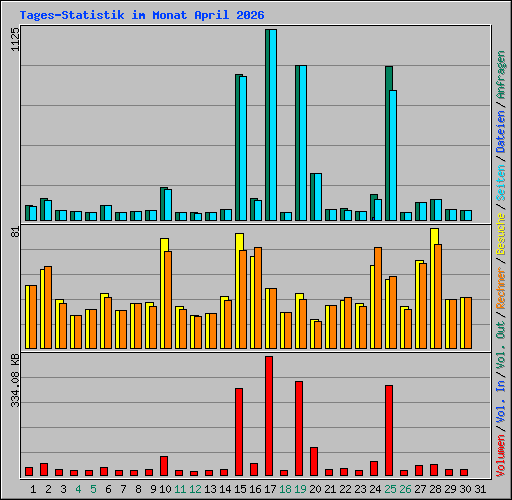The height and width of the screenshot is (500, 512).
Task: Click the cyan bar for day 10
Action: 168,205
